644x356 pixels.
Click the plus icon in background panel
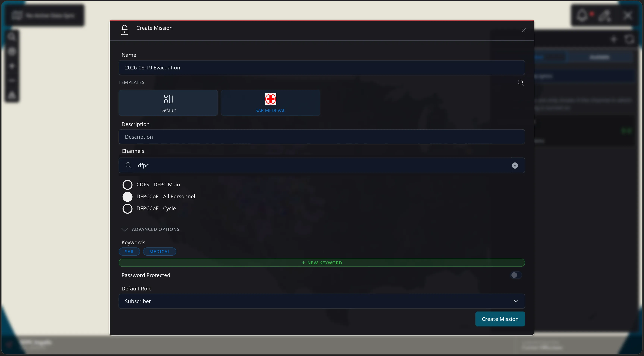613,39
